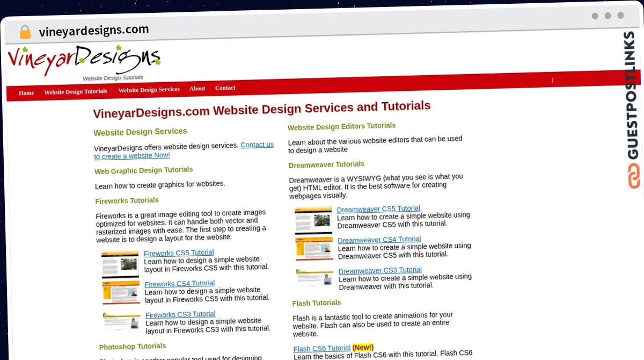Open the Website Design Tutorials menu
Viewport: 644px width, 360px height.
(75, 91)
